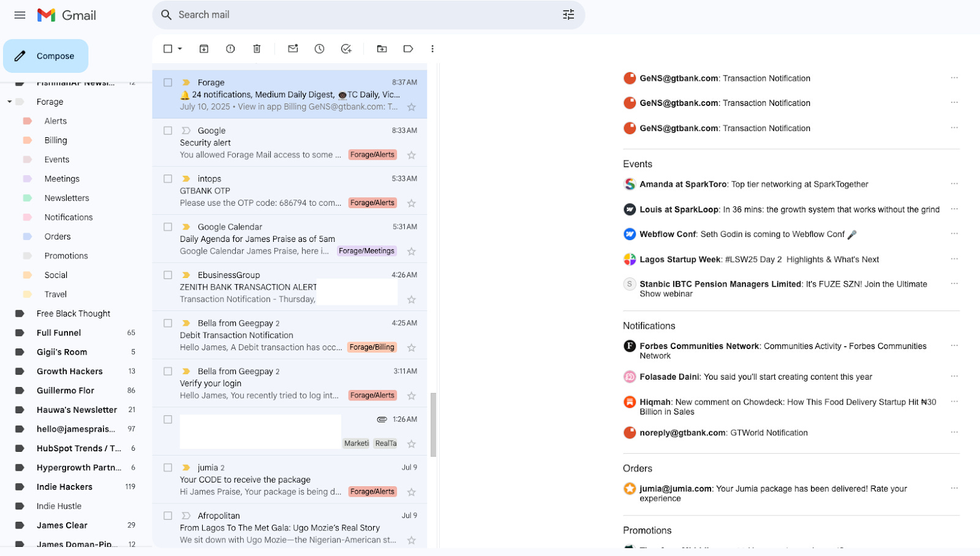Viewport: 980px width, 556px height.
Task: Select the EbusinessGroup email checkbox
Action: click(168, 275)
